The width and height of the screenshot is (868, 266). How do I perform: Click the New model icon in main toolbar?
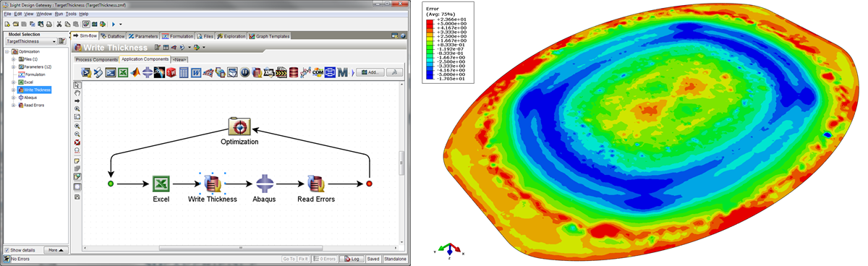click(7, 24)
